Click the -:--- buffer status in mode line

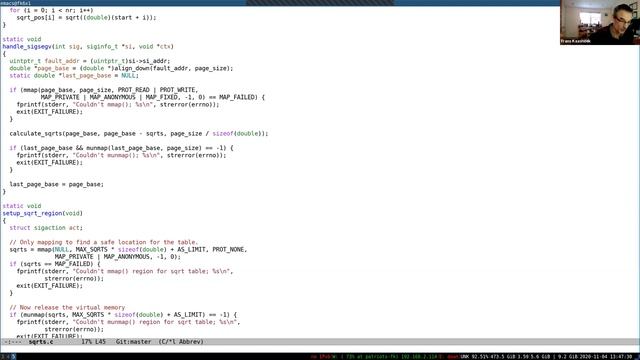tap(12, 342)
